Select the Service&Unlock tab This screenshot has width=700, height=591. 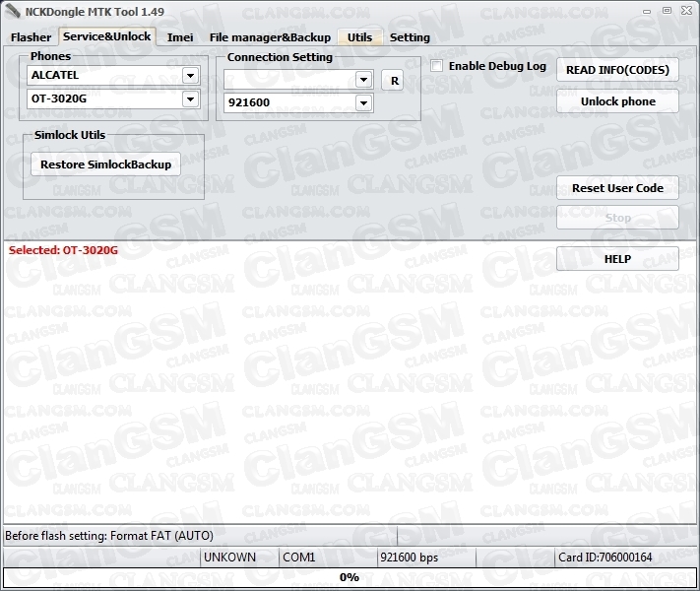click(106, 36)
